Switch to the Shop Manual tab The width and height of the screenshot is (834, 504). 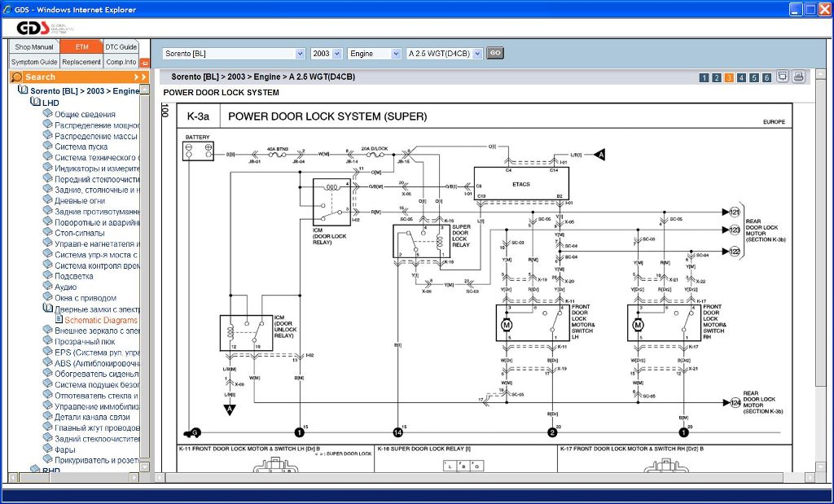click(34, 46)
